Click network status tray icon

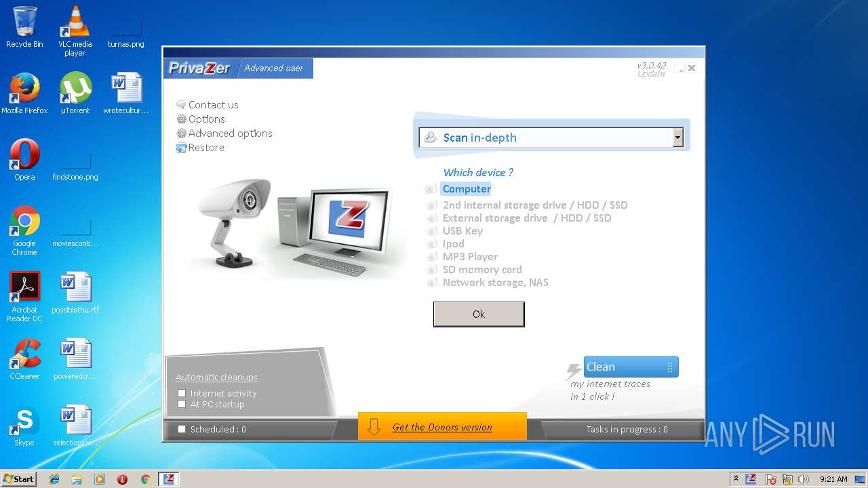pos(787,479)
